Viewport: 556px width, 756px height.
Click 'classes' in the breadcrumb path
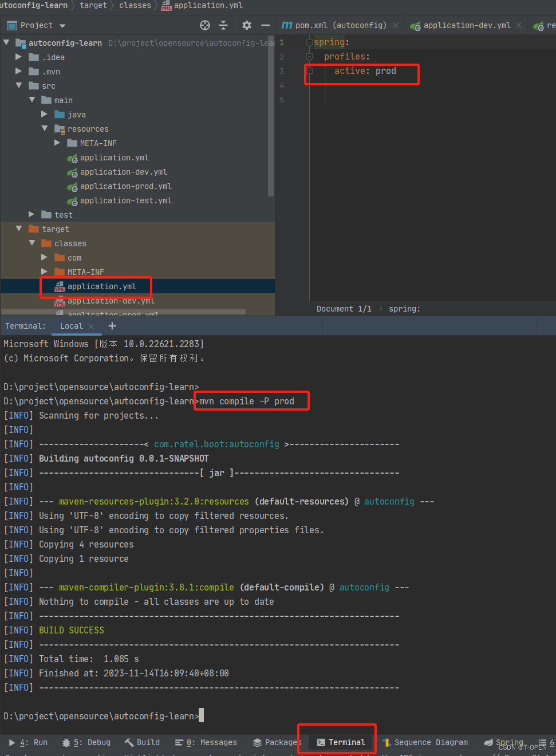[135, 5]
